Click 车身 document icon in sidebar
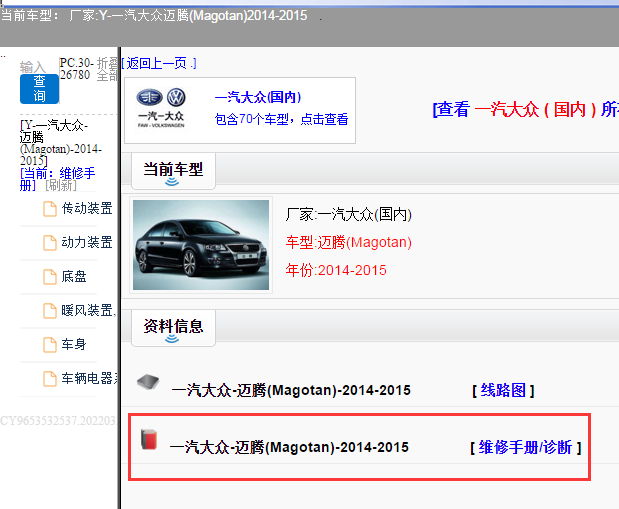The width and height of the screenshot is (619, 509). (x=50, y=344)
